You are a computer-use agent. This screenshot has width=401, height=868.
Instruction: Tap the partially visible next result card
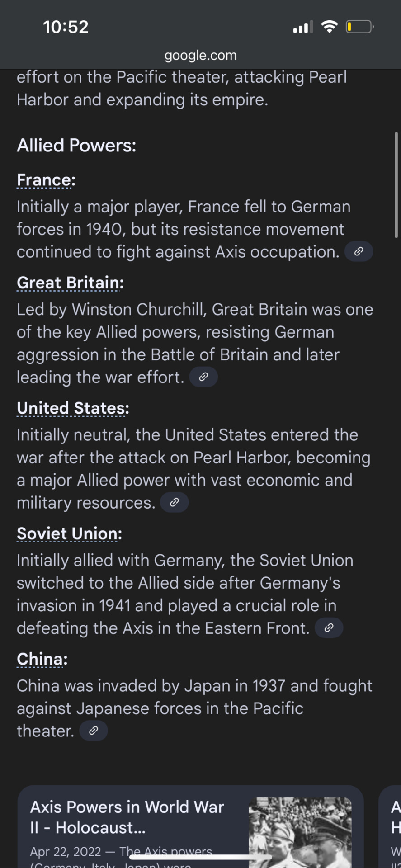tap(390, 826)
